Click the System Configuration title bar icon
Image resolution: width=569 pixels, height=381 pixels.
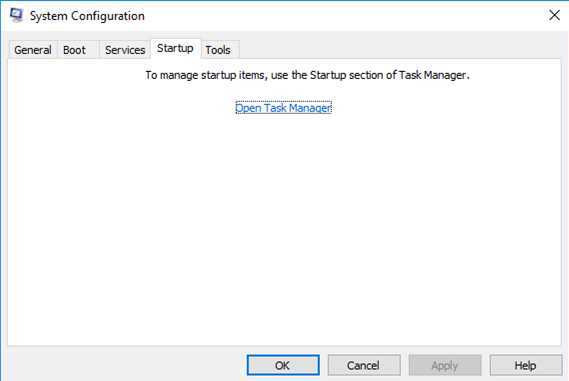(16, 15)
